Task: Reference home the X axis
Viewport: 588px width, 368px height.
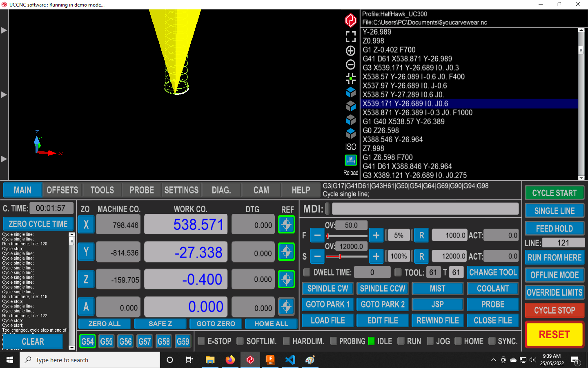Action: tap(286, 224)
